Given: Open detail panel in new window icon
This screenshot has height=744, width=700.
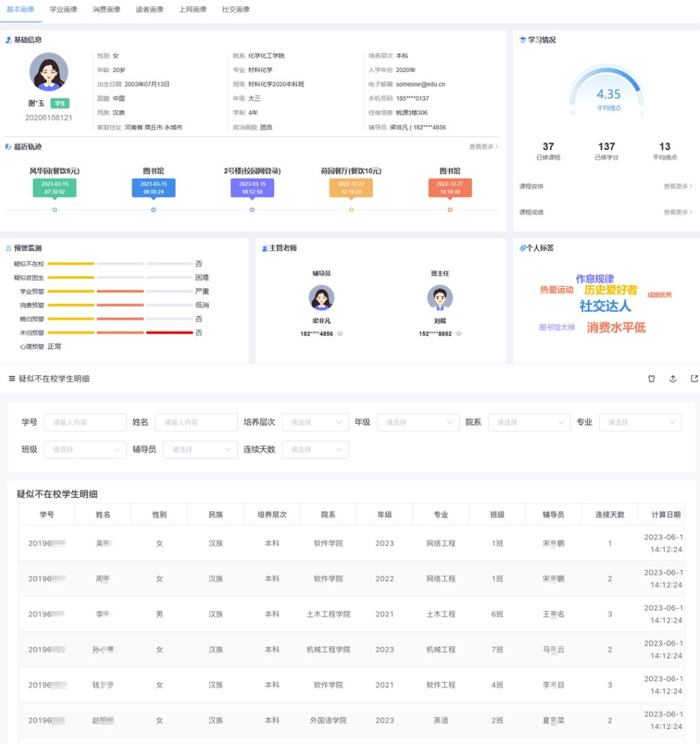Looking at the screenshot, I should coord(694,379).
